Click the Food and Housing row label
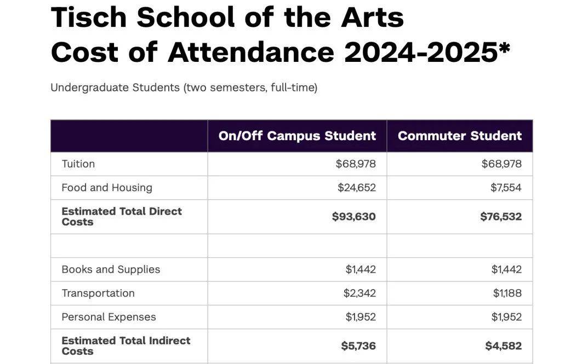Screen dimensions: 588x364 coord(107,188)
